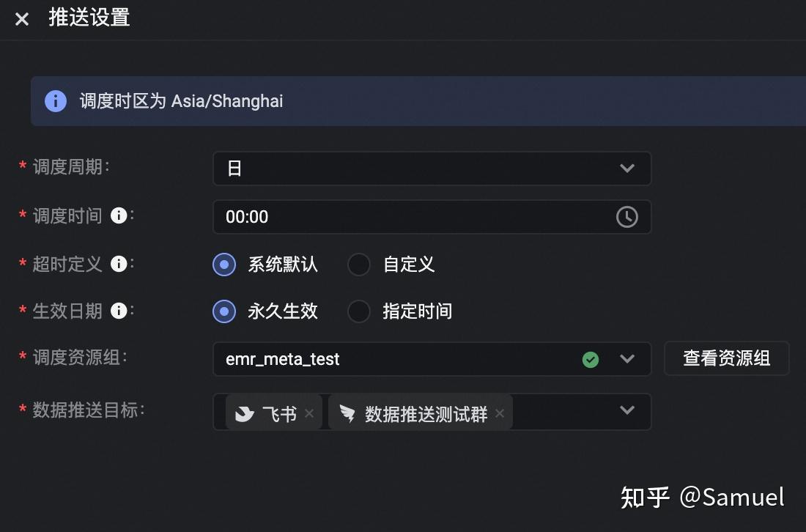Click the 数据推送测试群 tag icon
The width and height of the screenshot is (806, 532).
pos(347,414)
